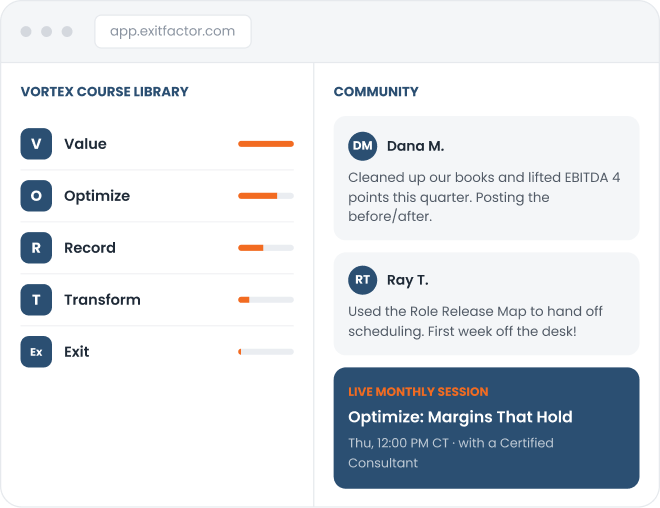660x508 pixels.
Task: Select the Optimize course label
Action: tap(97, 196)
